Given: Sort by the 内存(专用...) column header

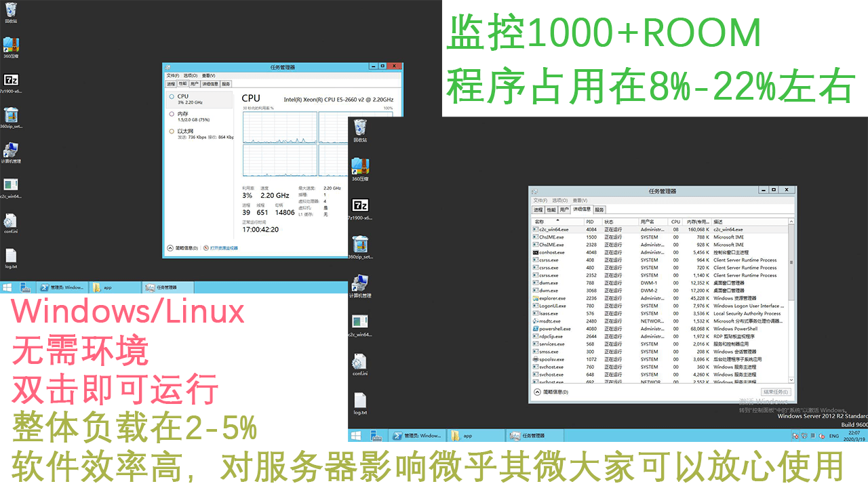Looking at the screenshot, I should coord(697,222).
